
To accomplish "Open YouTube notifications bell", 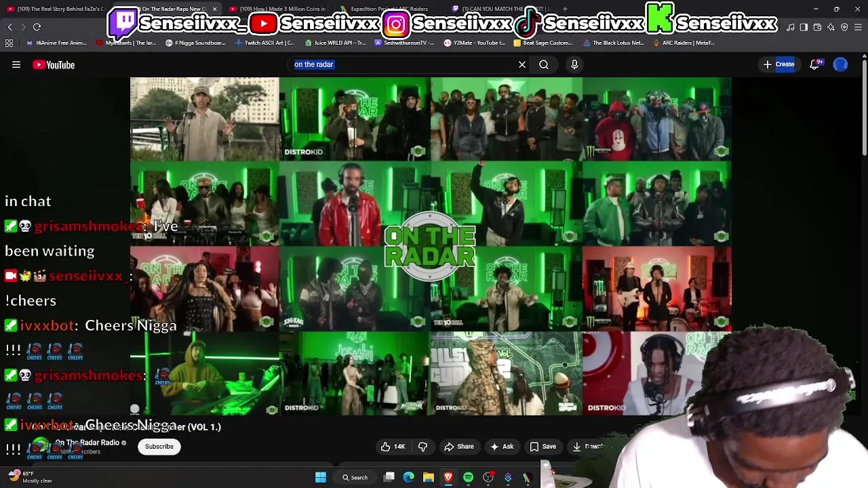I will (815, 64).
